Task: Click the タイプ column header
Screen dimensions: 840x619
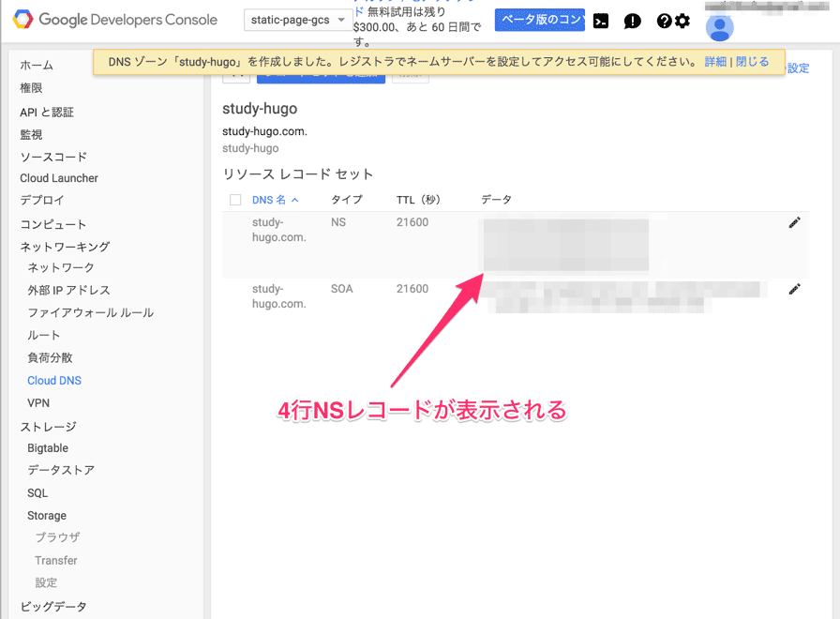Action: pyautogui.click(x=347, y=200)
